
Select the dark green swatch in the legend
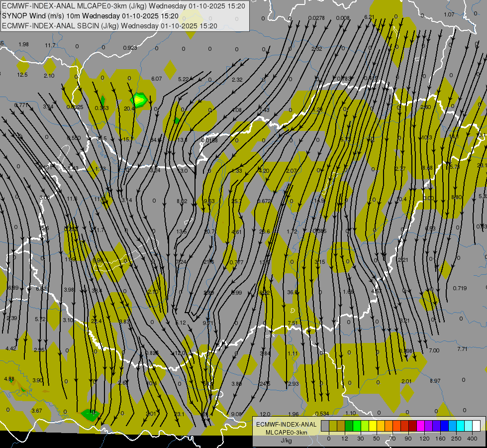(349, 426)
